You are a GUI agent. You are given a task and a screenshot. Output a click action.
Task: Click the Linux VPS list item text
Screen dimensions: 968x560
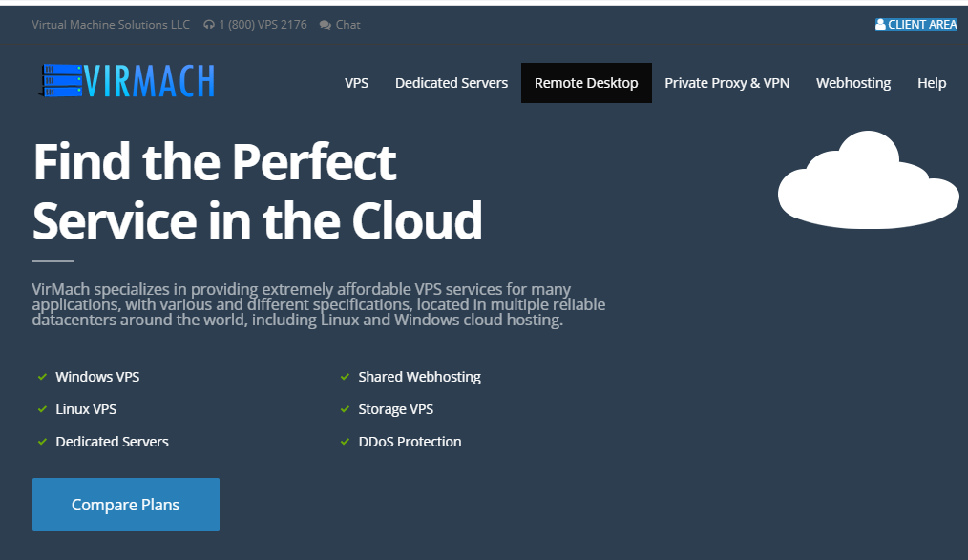[86, 409]
